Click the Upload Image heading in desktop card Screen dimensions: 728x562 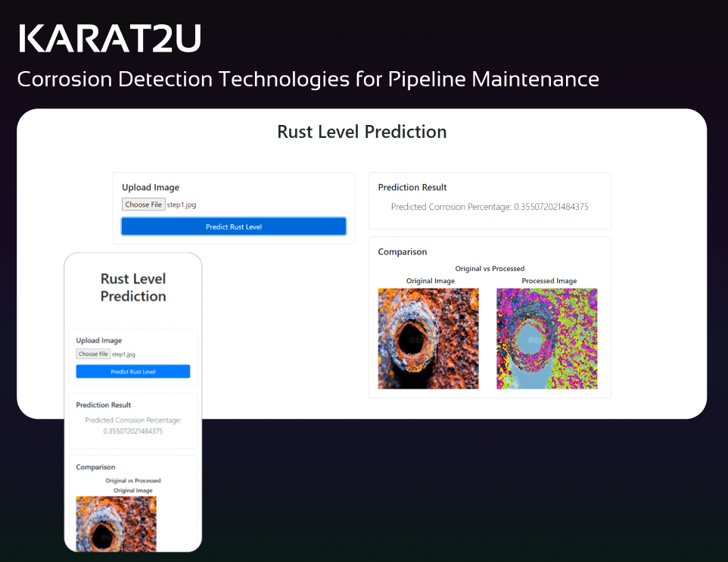click(x=151, y=187)
